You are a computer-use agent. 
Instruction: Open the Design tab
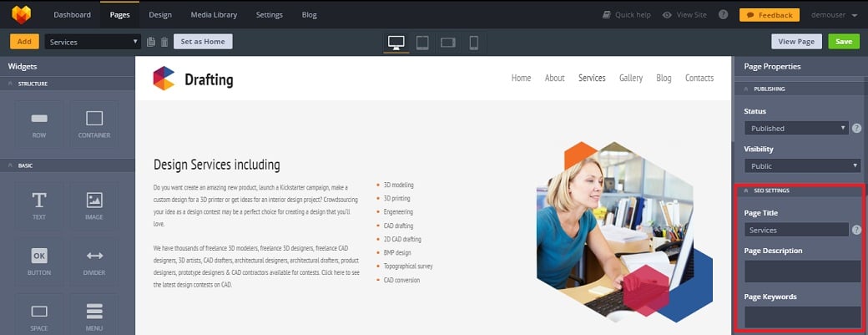(160, 15)
